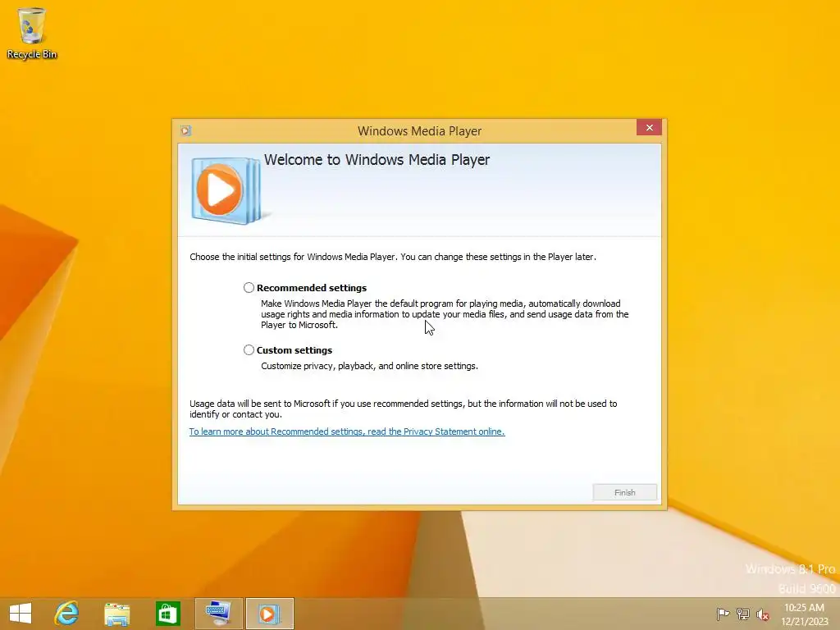
Task: Click the 'Usage data will be sent' notice
Action: tap(404, 409)
